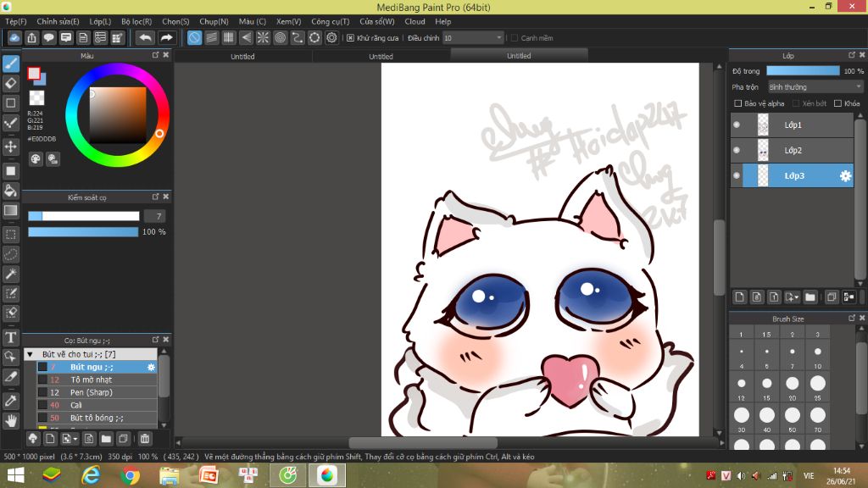Enable Cạnh mềm checkbox
The height and width of the screenshot is (488, 868).
[515, 38]
